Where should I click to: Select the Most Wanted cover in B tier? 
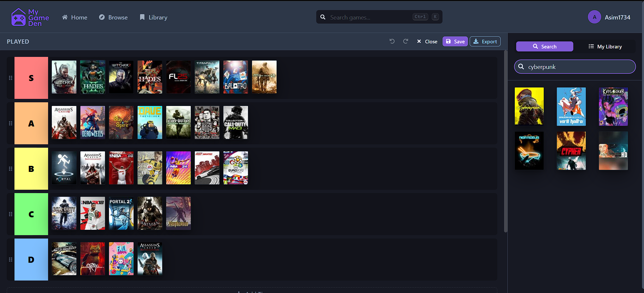[x=207, y=168]
